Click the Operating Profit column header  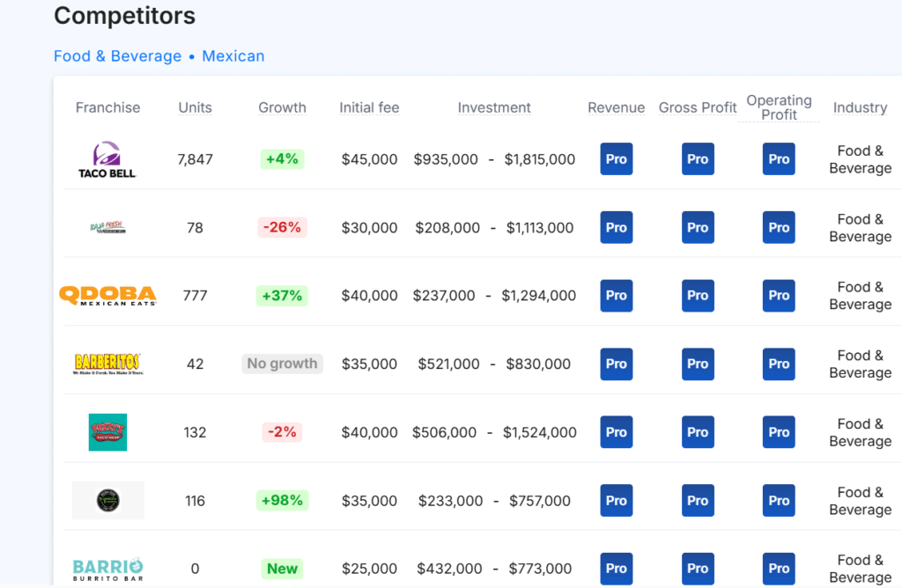pyautogui.click(x=779, y=107)
